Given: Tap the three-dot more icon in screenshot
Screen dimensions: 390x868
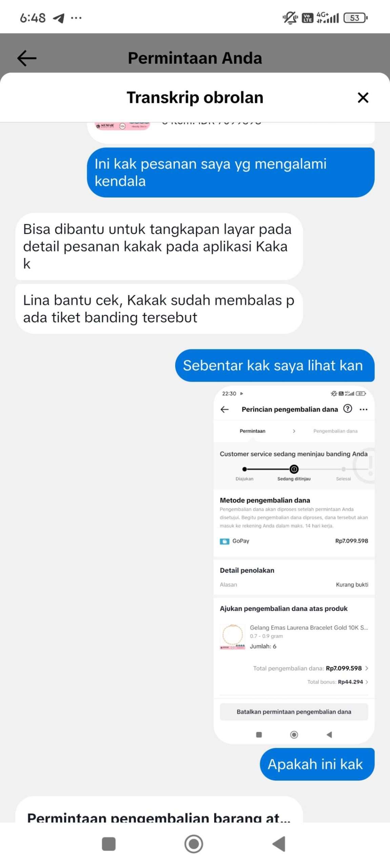Looking at the screenshot, I should (x=363, y=409).
